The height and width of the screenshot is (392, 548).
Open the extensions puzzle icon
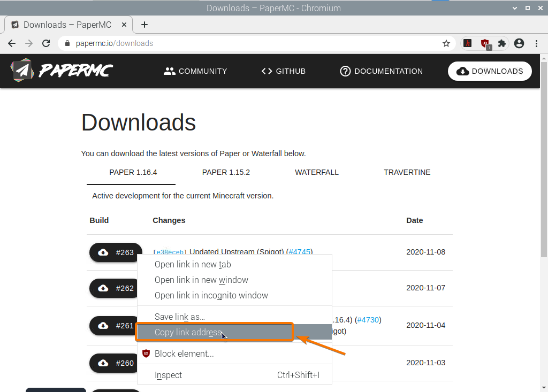point(502,43)
